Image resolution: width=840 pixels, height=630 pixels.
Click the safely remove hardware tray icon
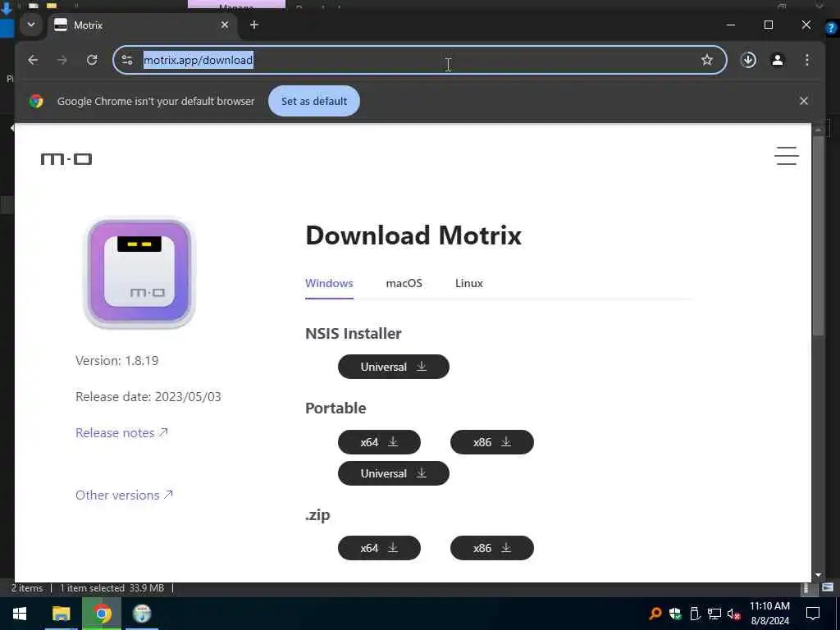point(695,614)
